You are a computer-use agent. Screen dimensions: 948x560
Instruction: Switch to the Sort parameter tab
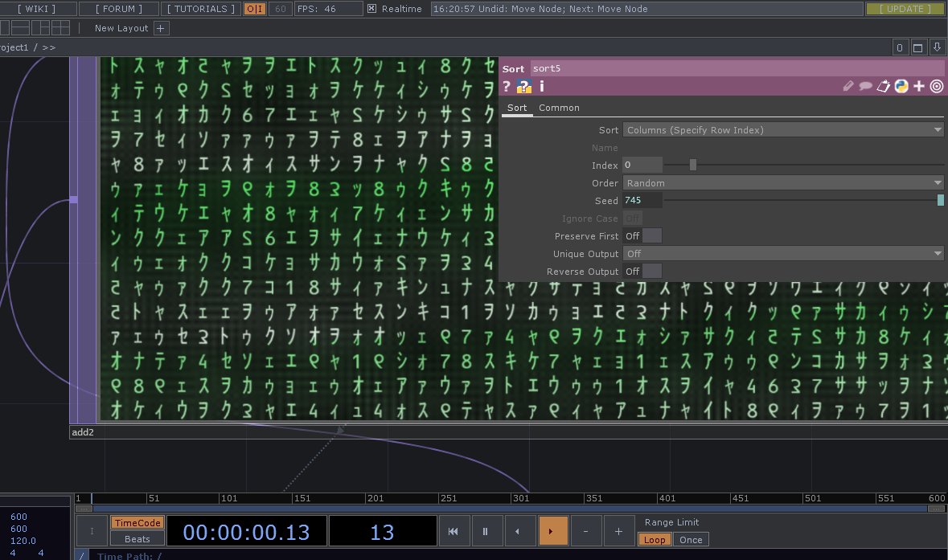[x=517, y=108]
